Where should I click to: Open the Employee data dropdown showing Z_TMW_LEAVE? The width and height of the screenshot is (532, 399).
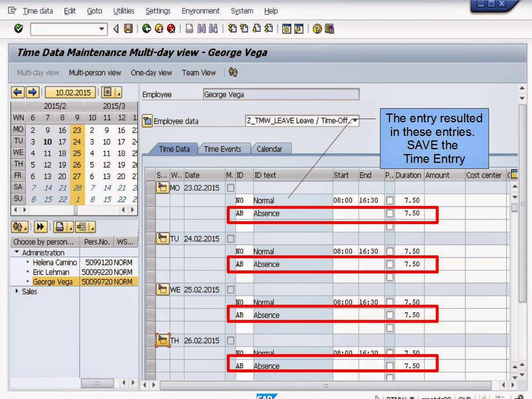(x=355, y=121)
